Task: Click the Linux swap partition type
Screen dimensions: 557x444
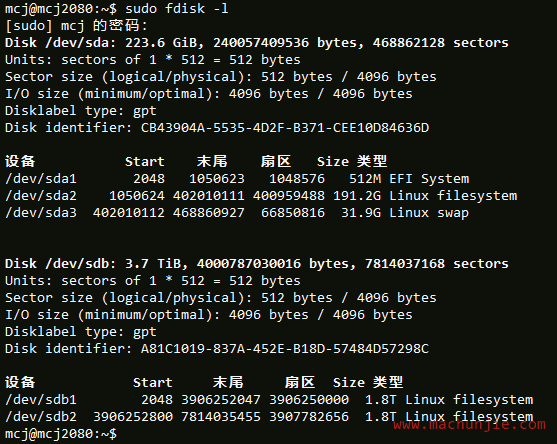Action: [x=429, y=213]
